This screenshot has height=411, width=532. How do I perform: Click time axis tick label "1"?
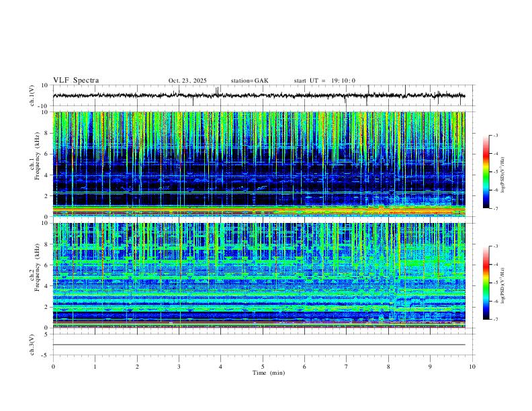point(95,367)
